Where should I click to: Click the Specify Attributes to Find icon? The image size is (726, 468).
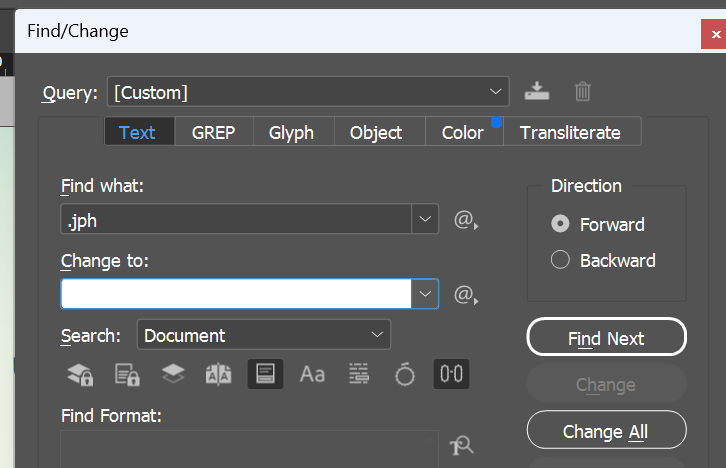click(x=461, y=447)
